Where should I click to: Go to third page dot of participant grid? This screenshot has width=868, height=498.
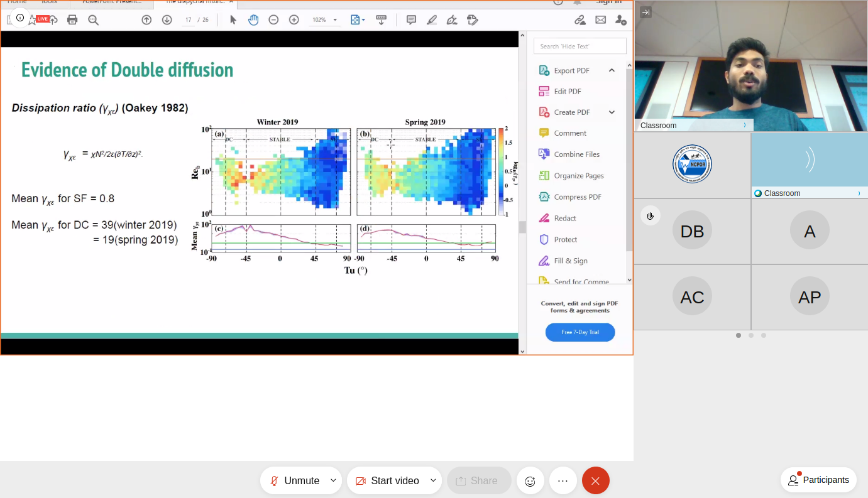click(764, 335)
